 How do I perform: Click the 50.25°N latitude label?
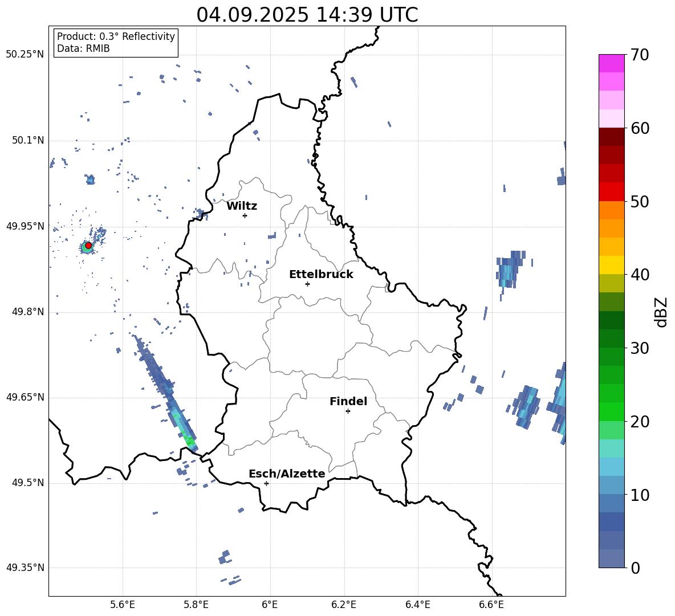(x=25, y=55)
